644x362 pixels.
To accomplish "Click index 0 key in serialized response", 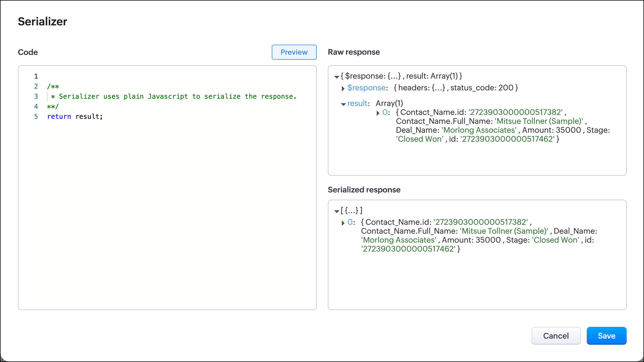I will pyautogui.click(x=350, y=222).
